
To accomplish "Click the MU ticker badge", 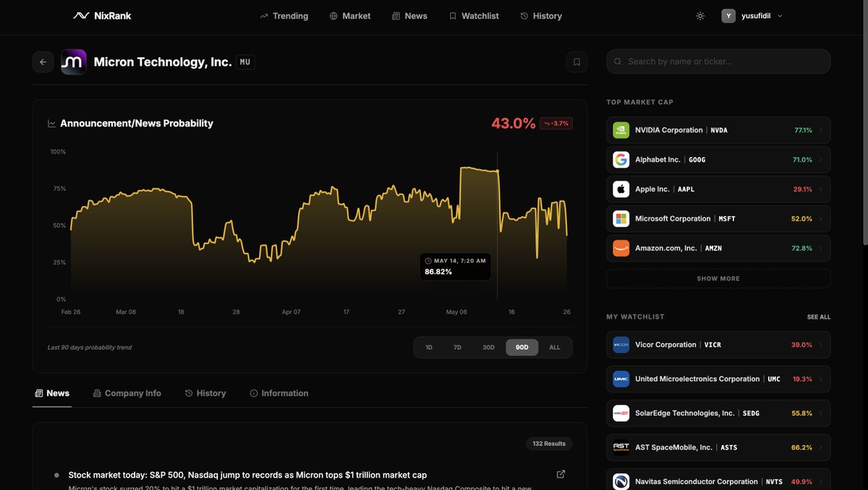I will click(245, 62).
